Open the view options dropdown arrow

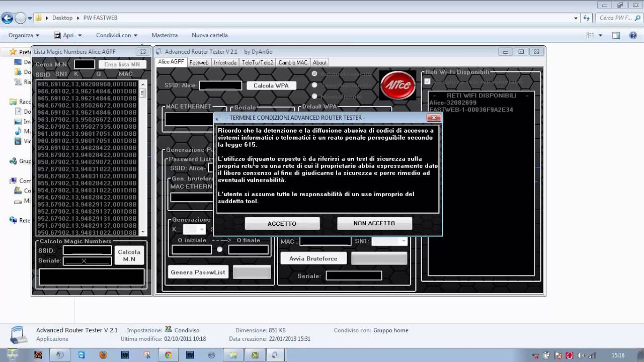(x=600, y=35)
